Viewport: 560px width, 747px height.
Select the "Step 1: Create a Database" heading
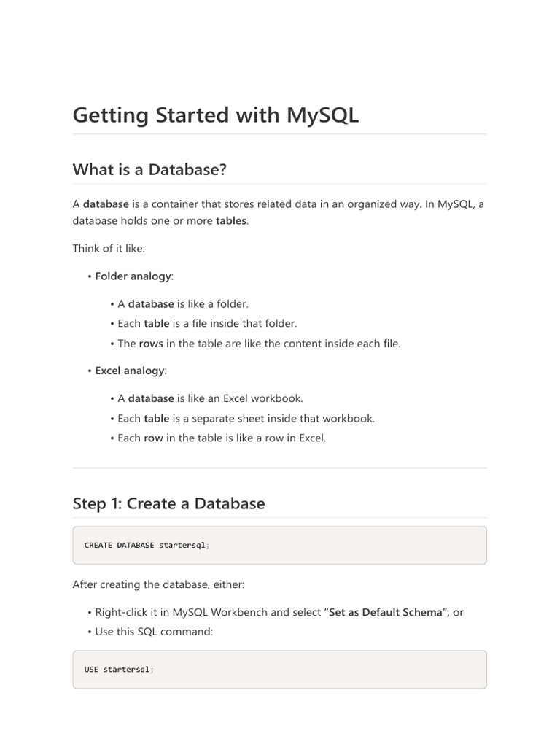[x=168, y=503]
